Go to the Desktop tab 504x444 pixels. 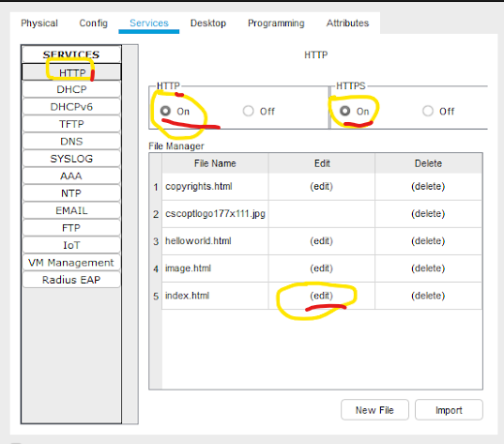click(208, 23)
